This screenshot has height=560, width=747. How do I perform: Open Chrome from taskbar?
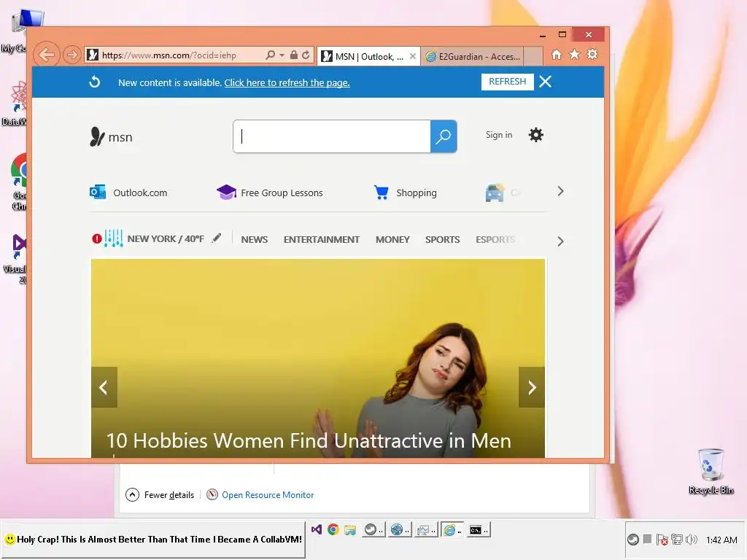tap(333, 529)
